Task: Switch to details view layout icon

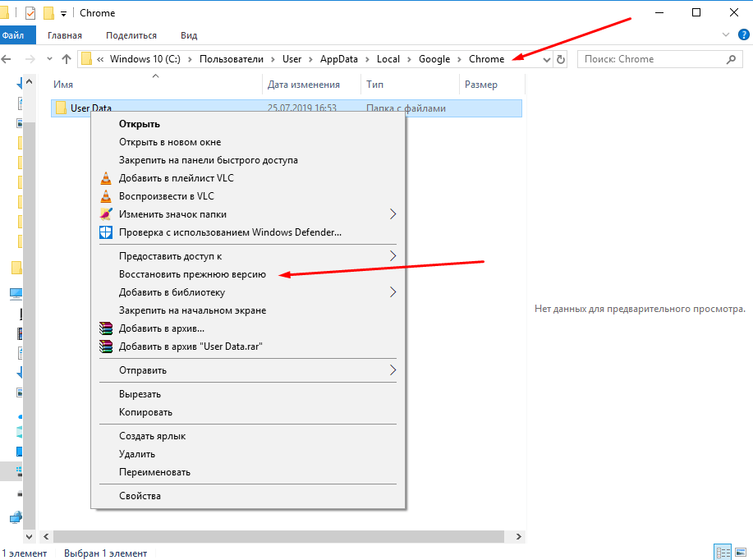Action: click(x=723, y=553)
